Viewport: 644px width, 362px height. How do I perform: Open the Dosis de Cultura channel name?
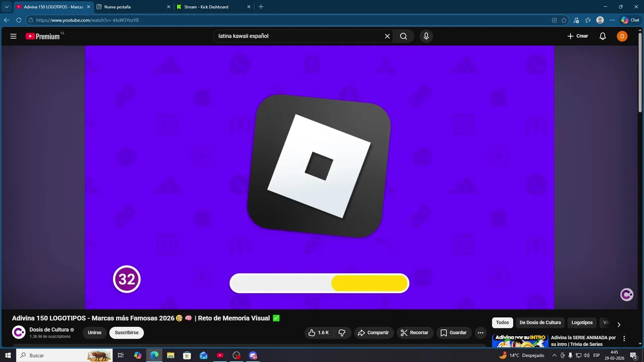point(49,330)
